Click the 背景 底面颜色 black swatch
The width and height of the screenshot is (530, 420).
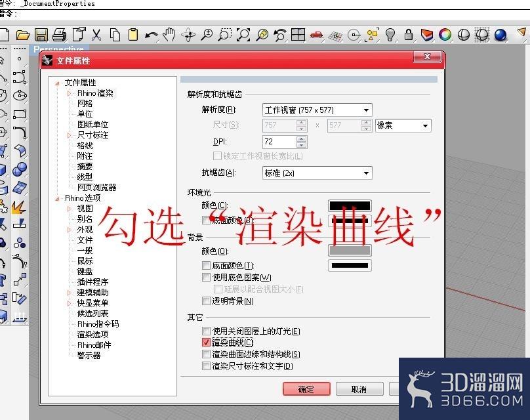(x=350, y=266)
